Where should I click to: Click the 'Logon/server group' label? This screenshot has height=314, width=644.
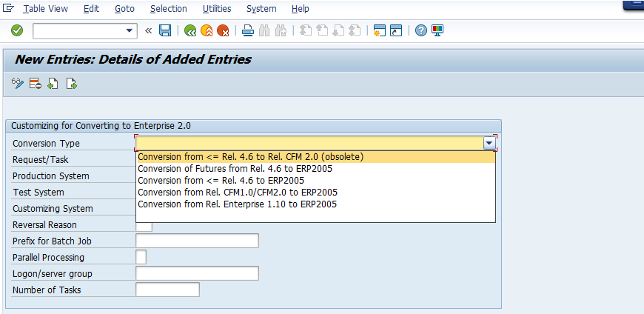53,274
